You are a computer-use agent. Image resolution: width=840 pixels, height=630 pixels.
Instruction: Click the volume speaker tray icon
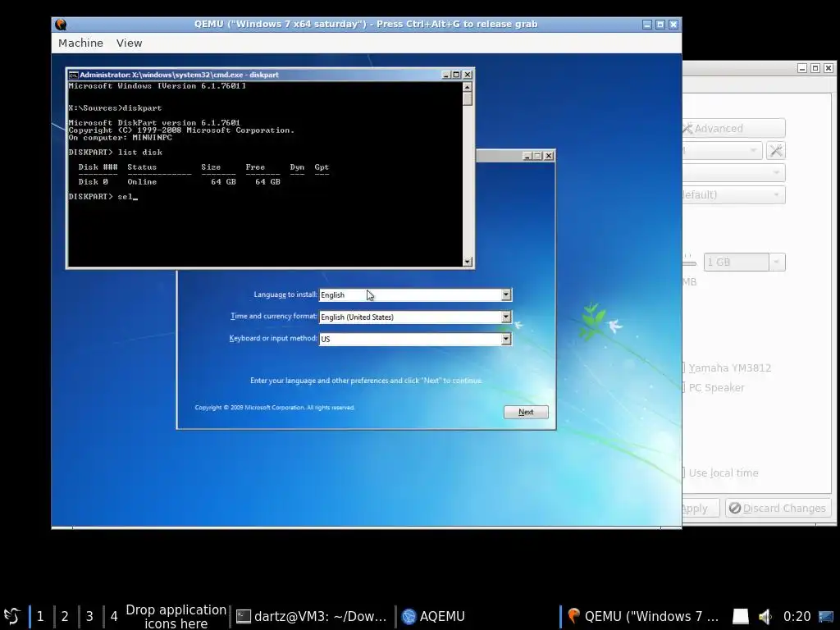[x=765, y=616]
